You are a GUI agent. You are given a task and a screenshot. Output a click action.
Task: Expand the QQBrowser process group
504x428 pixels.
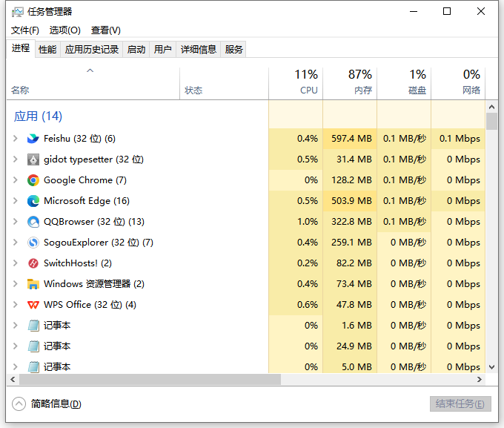pyautogui.click(x=15, y=222)
